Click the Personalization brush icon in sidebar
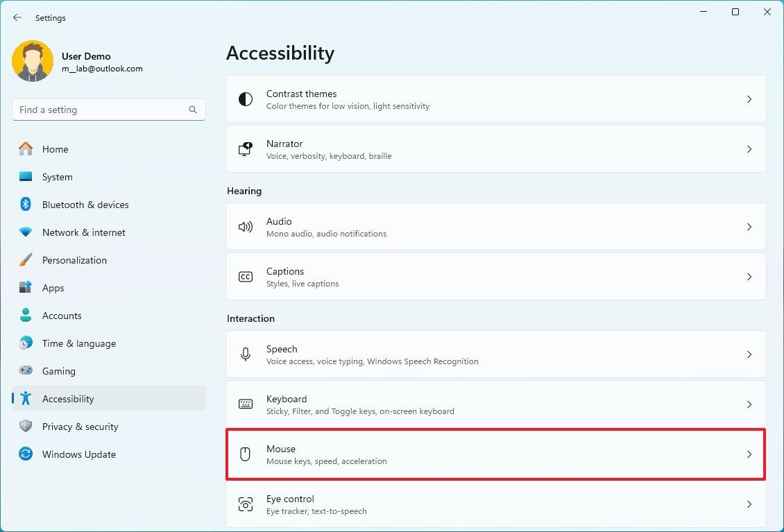This screenshot has height=532, width=784. pos(25,260)
